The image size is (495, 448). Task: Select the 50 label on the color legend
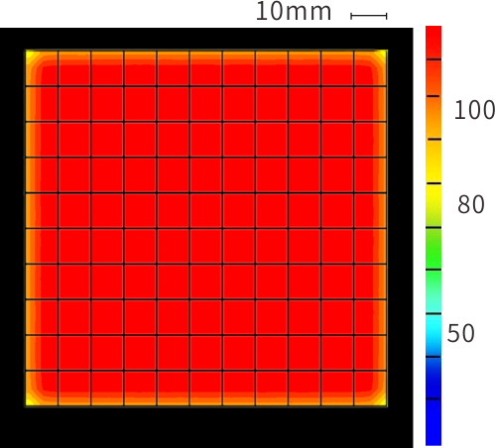[460, 333]
